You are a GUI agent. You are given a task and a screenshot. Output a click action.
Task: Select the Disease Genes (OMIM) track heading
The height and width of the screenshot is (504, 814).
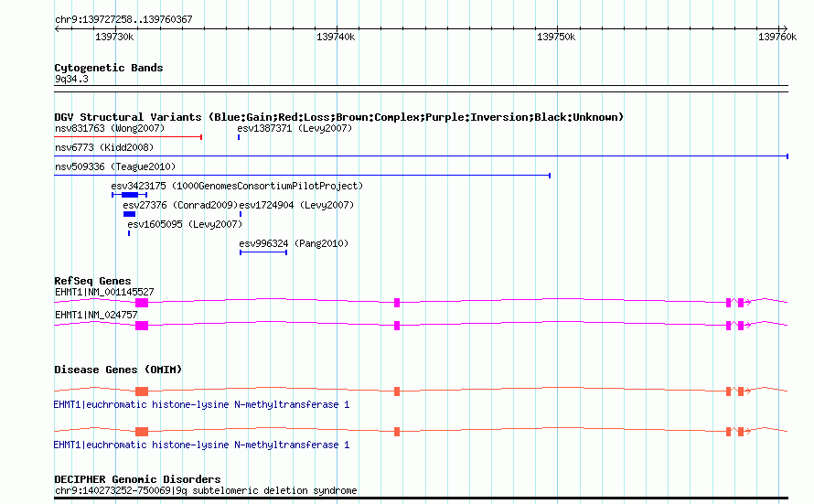tap(118, 370)
